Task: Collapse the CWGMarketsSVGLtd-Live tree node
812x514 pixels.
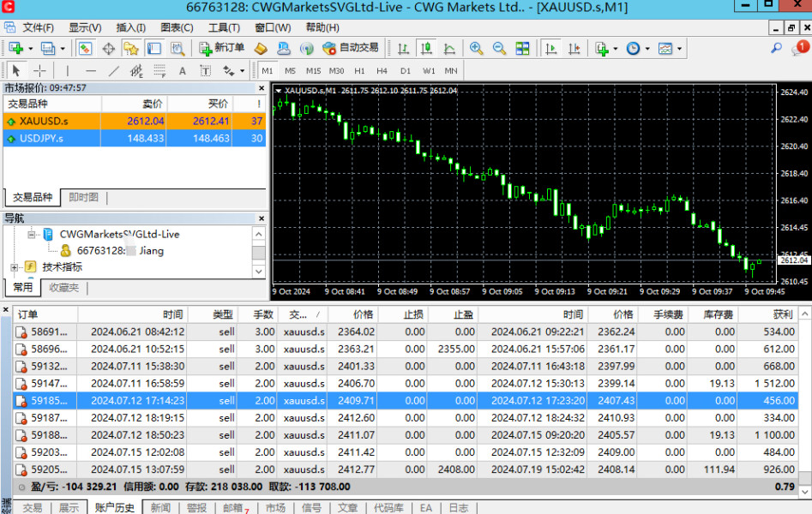Action: pos(32,234)
